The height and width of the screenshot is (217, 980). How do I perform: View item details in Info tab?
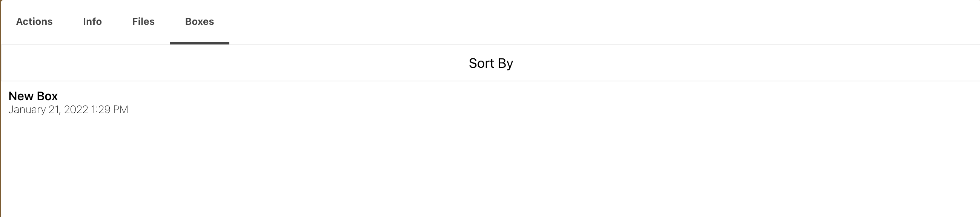(92, 21)
